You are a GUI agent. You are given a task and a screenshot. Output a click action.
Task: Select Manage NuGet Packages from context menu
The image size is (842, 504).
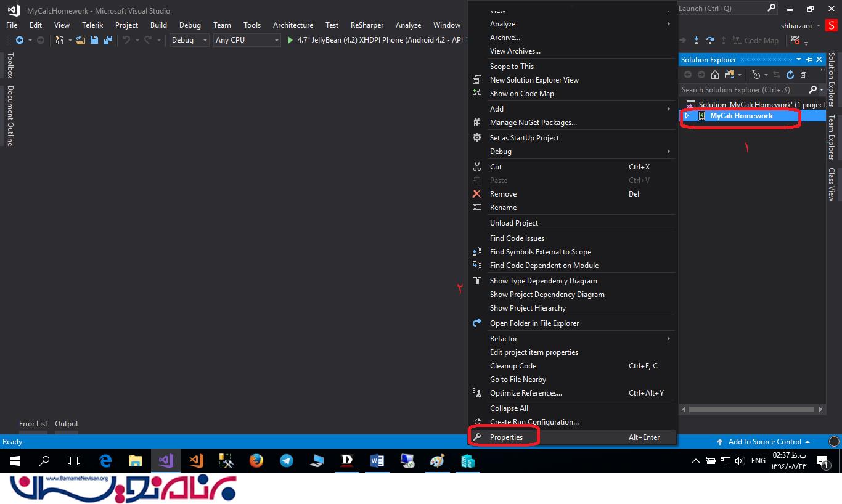(533, 123)
